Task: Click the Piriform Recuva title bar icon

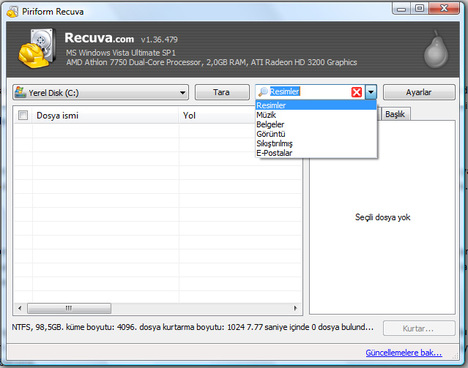Action: tap(12, 12)
